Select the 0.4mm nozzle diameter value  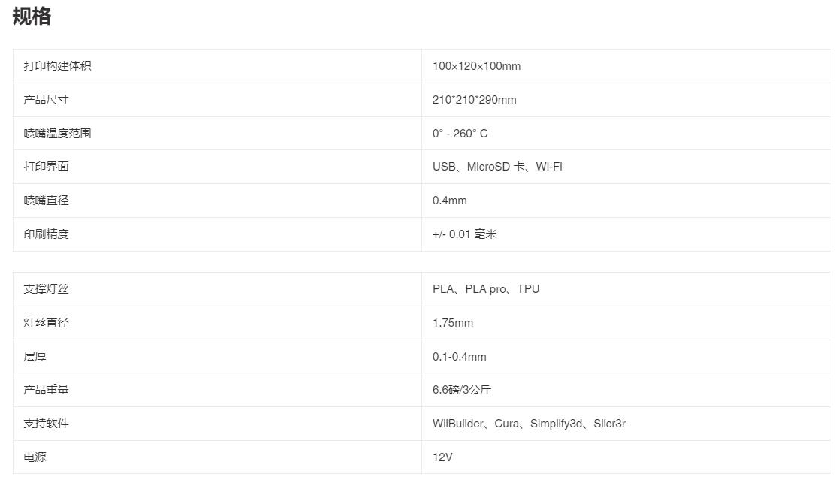coord(449,201)
